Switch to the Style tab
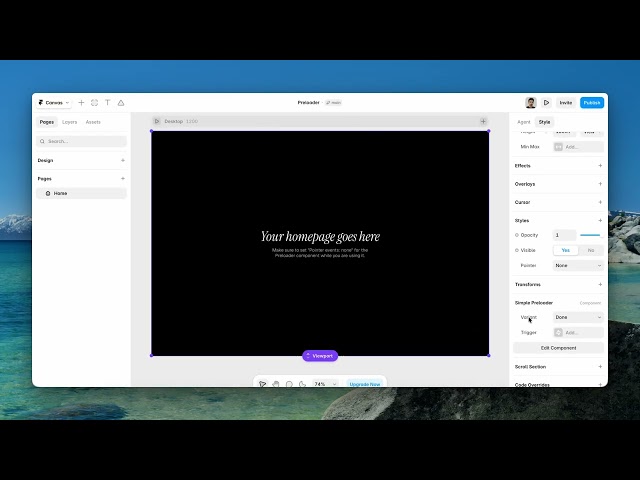Viewport: 640px width, 480px height. tap(544, 122)
